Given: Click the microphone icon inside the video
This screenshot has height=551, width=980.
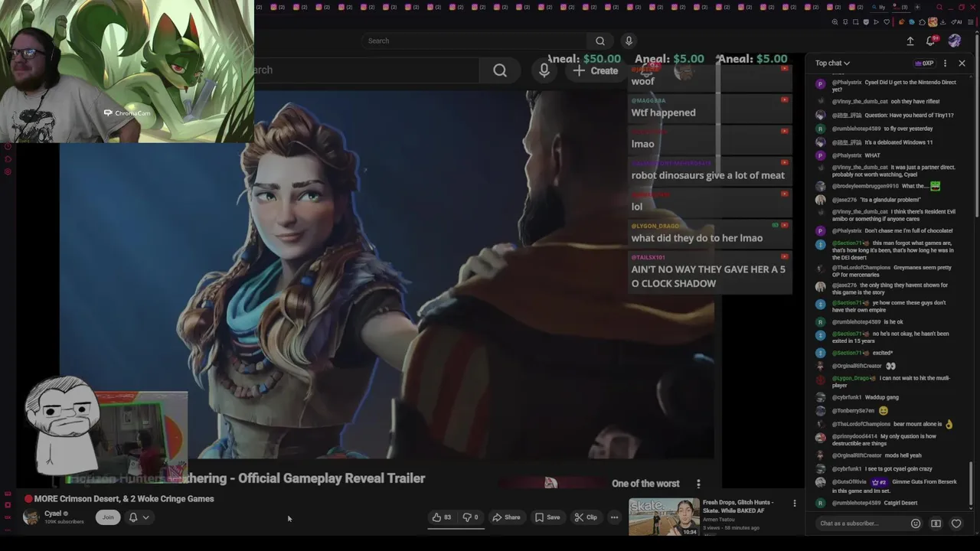Looking at the screenshot, I should pyautogui.click(x=544, y=70).
